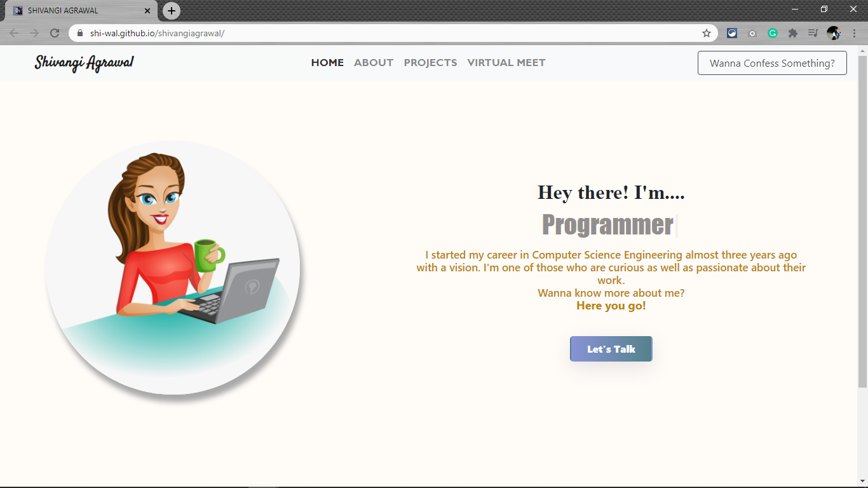The image size is (868, 488).
Task: Open the Extensions puzzle piece menu
Action: point(793,33)
